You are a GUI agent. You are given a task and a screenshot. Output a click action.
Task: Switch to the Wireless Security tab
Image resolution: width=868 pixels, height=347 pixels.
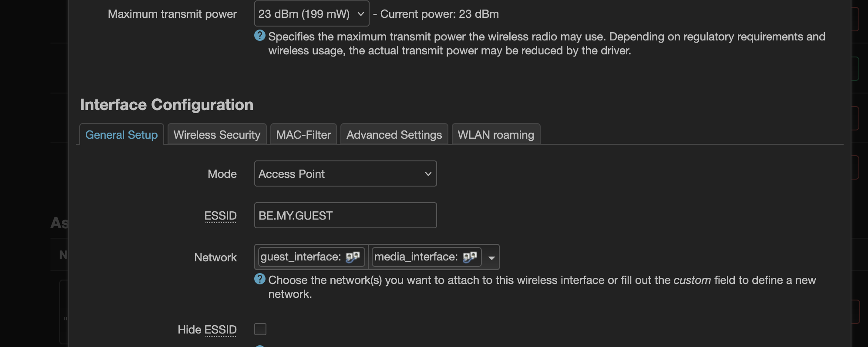click(217, 134)
